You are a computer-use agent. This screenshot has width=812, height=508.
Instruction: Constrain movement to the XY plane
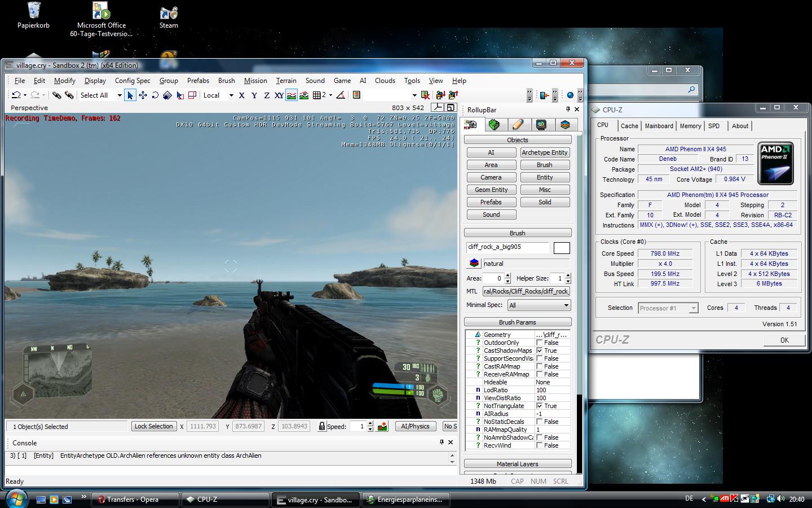[279, 95]
